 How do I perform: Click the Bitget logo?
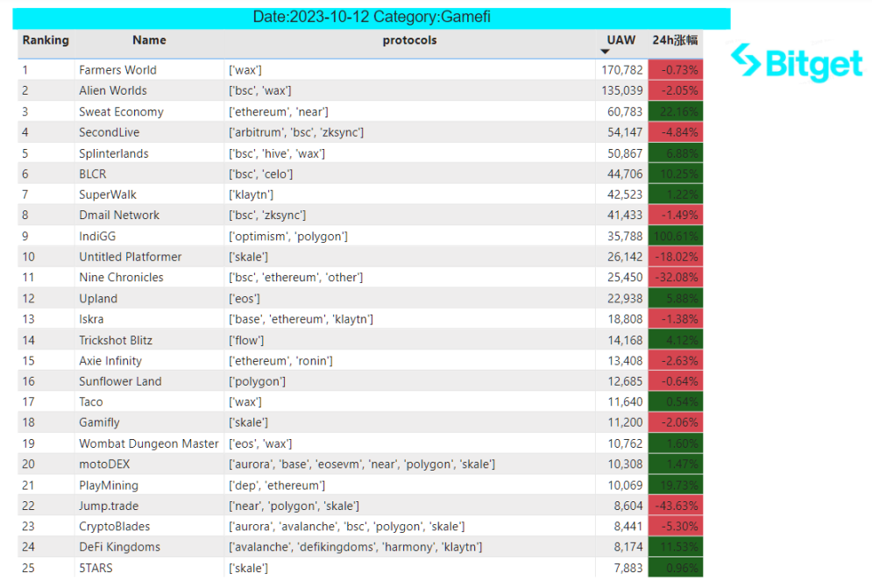tap(796, 62)
